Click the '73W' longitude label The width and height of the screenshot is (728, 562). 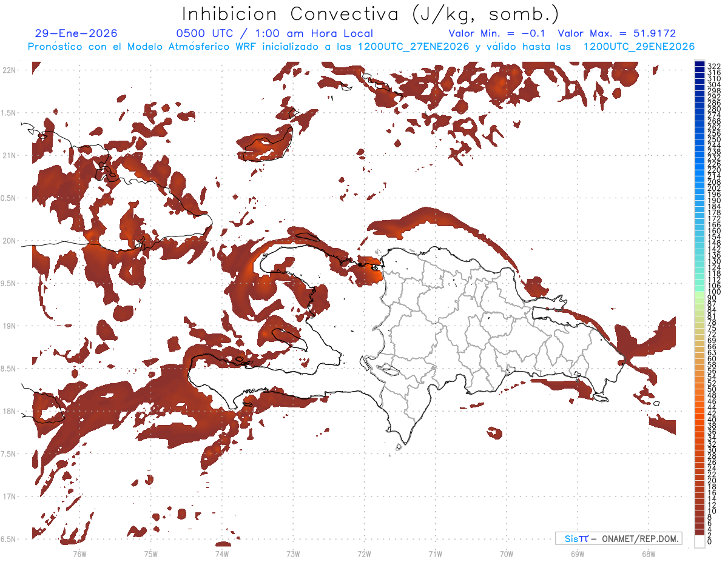[x=293, y=554]
